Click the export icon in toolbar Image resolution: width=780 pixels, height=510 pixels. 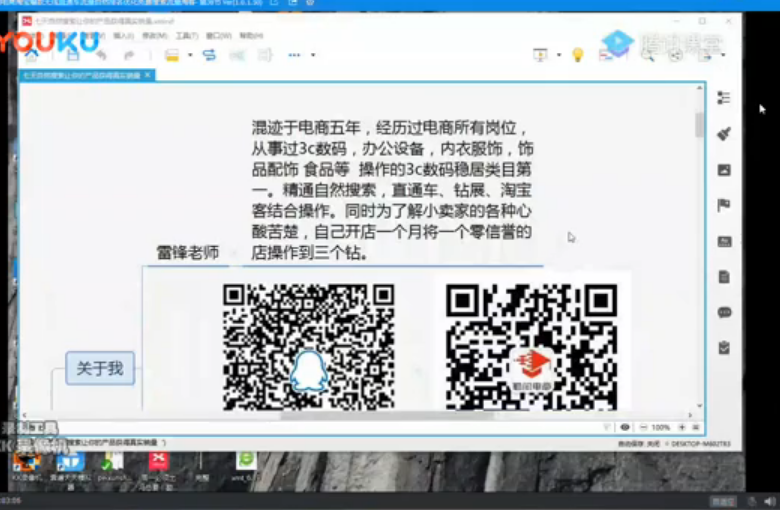coord(705,55)
